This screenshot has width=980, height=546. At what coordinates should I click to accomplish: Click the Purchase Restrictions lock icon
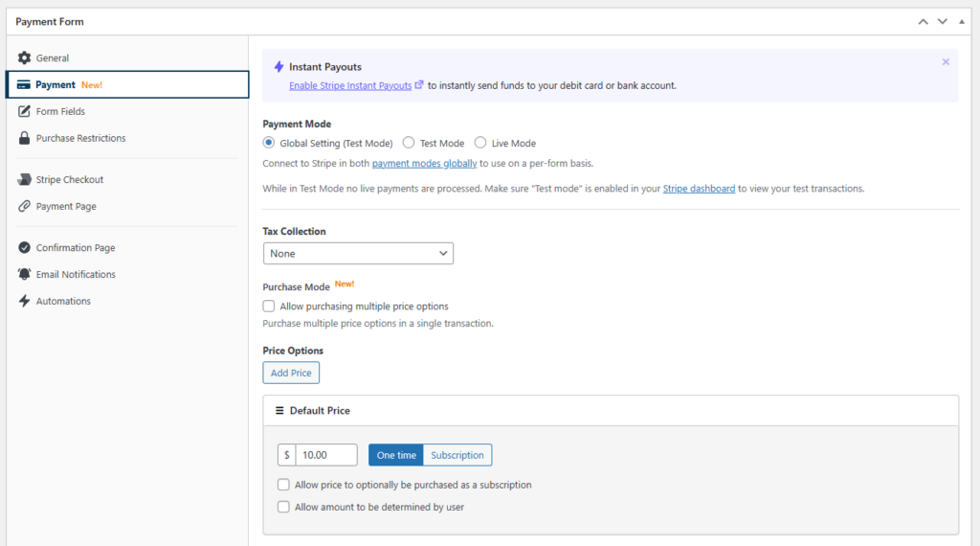point(24,138)
